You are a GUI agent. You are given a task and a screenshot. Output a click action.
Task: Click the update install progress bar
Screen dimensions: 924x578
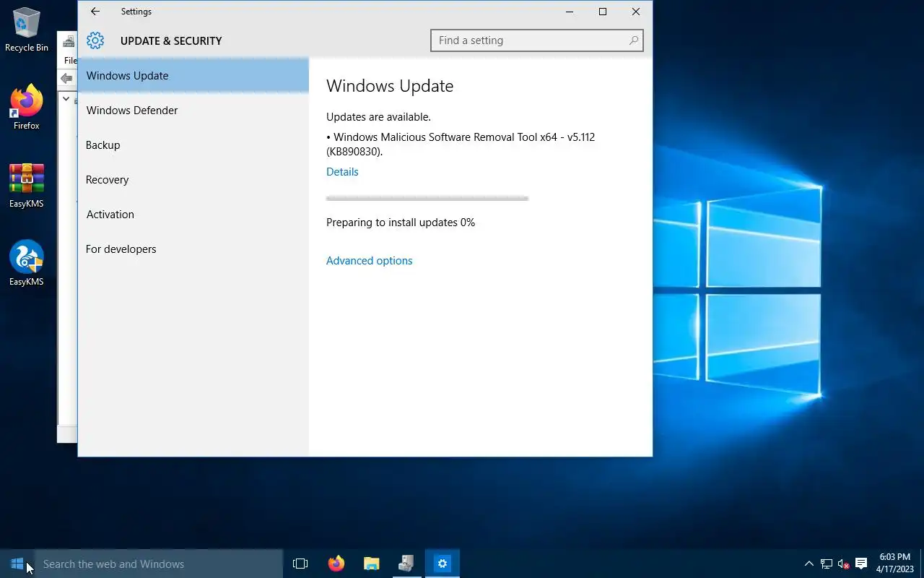click(427, 198)
